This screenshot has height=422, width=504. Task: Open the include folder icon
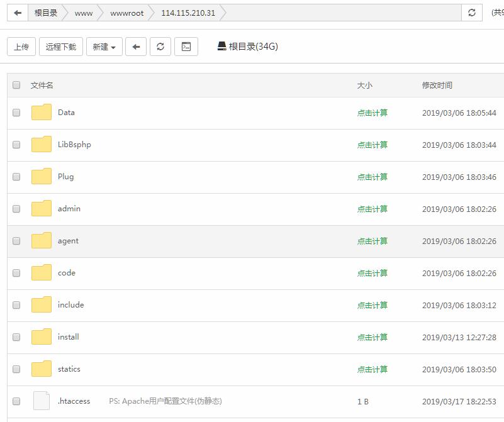(x=42, y=305)
